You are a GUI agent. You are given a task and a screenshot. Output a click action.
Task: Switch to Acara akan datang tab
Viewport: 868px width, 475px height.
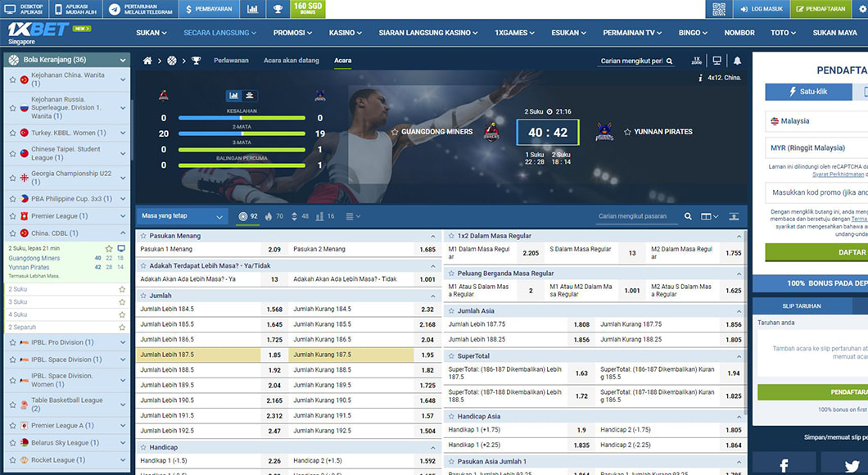292,61
